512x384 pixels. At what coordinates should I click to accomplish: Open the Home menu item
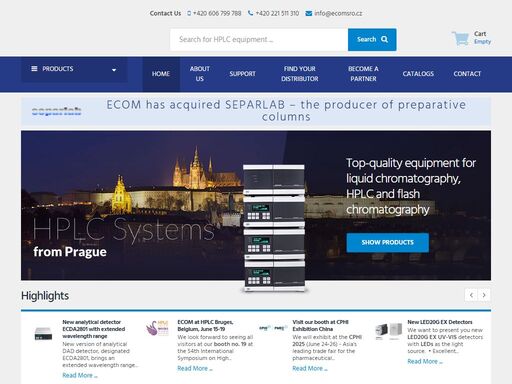pyautogui.click(x=161, y=74)
